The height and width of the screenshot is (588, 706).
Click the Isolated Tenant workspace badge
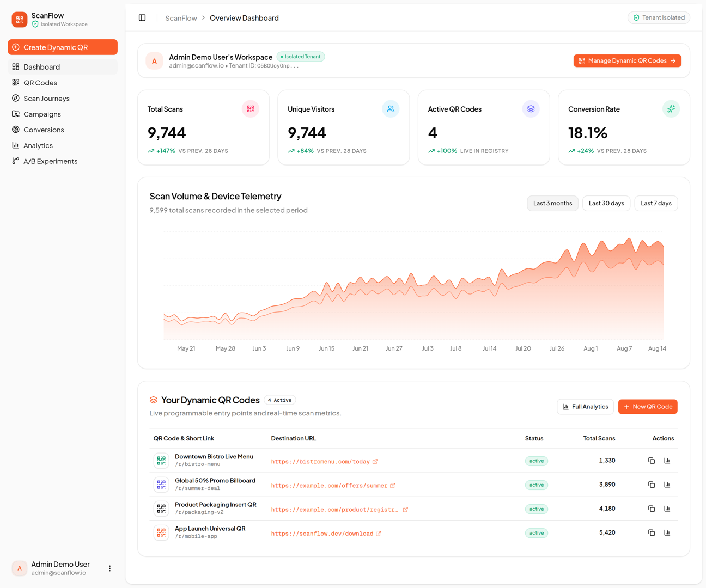(301, 57)
